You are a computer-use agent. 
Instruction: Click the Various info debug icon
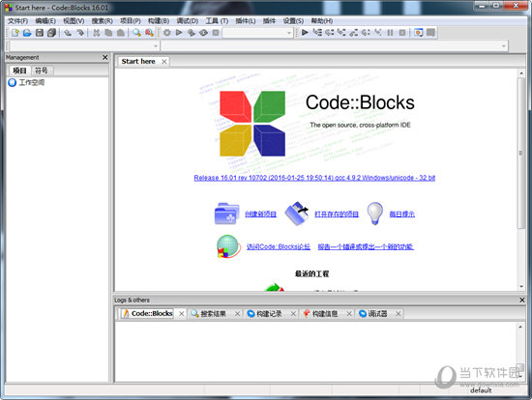tap(430, 33)
